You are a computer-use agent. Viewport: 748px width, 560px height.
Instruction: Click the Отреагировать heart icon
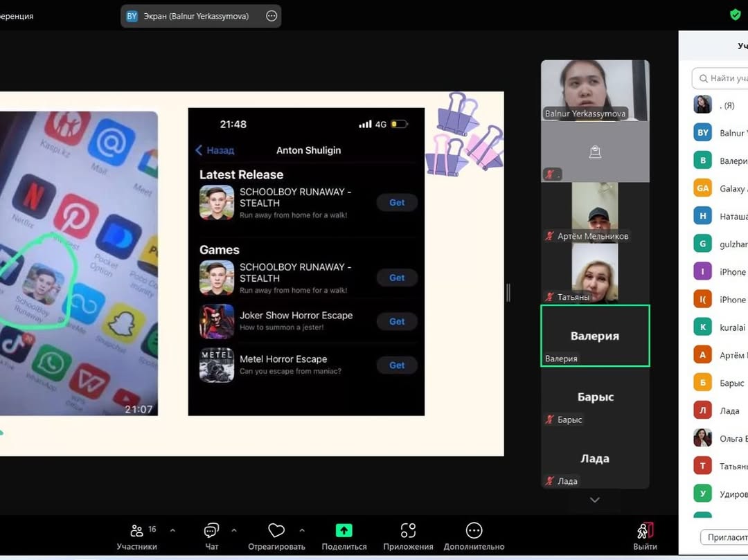[x=276, y=531]
